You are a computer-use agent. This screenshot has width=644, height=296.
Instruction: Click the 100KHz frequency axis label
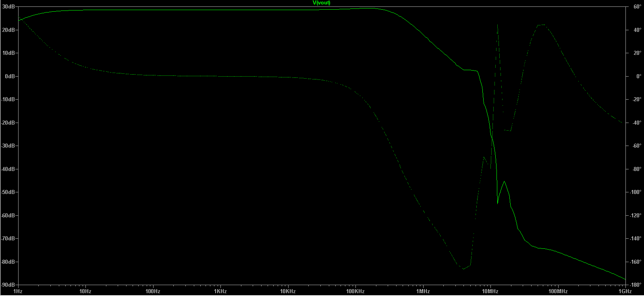pos(355,291)
